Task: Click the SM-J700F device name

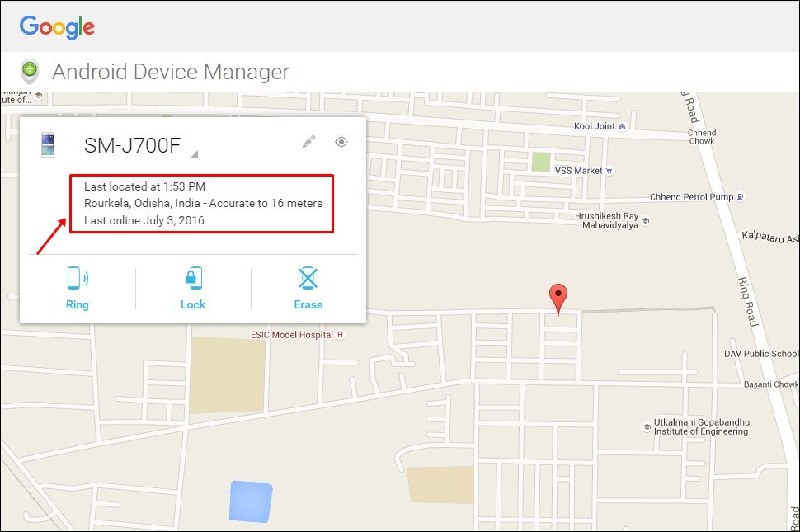Action: (x=132, y=145)
